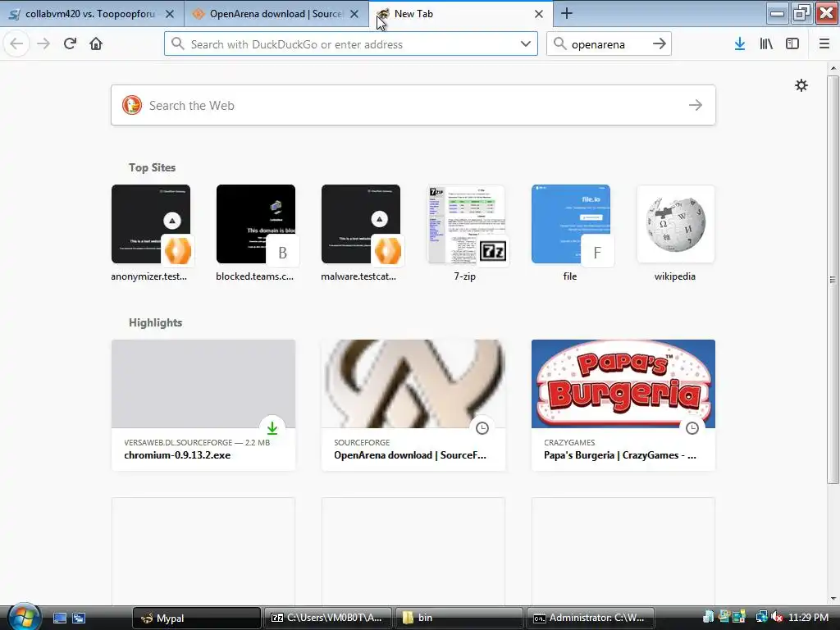This screenshot has height=630, width=840.
Task: Select the bin folder taskbar button
Action: coord(459,618)
